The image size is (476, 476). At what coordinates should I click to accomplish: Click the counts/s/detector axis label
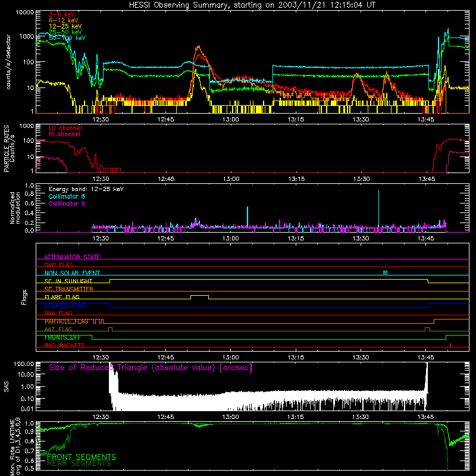tap(8, 62)
